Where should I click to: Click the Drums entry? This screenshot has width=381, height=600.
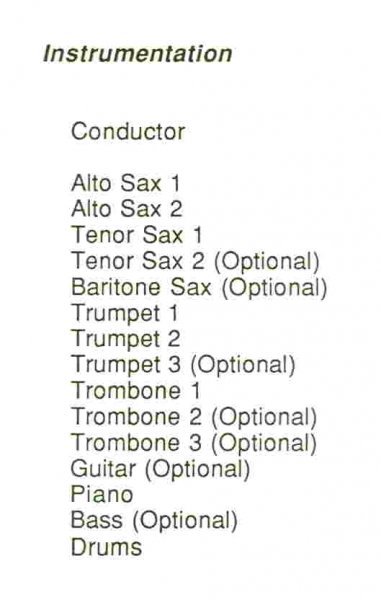(x=106, y=547)
